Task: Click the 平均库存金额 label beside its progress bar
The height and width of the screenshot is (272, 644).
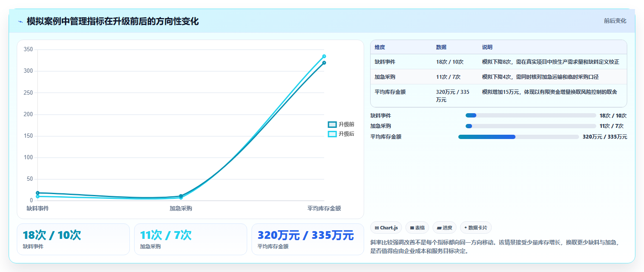Action: point(386,137)
